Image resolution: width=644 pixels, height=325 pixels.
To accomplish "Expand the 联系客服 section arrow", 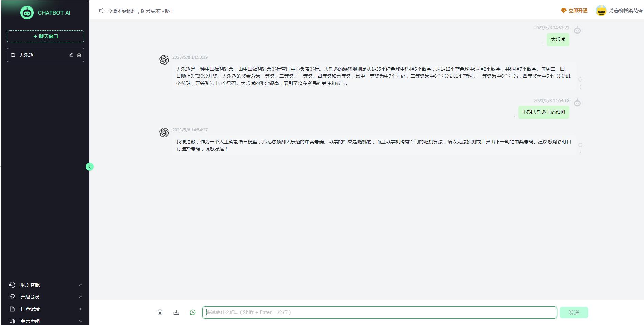I will point(80,285).
